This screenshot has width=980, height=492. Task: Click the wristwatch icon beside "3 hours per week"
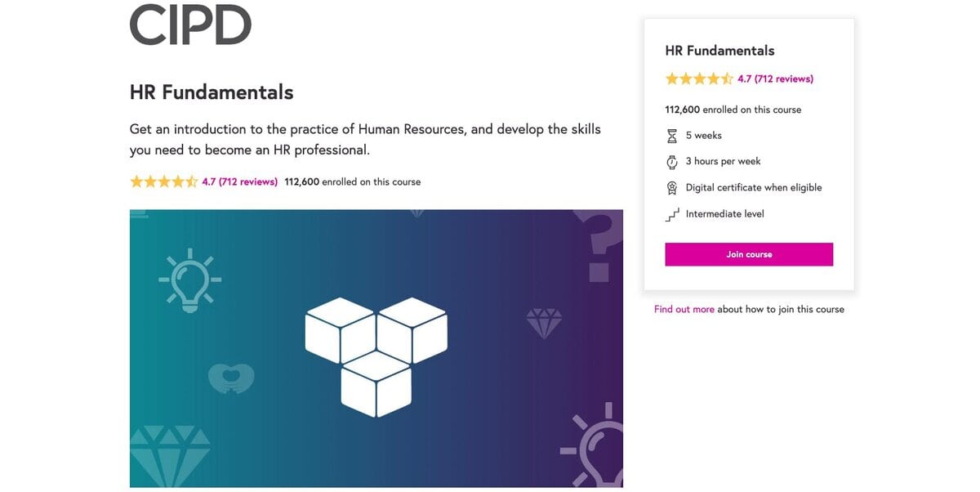[671, 161]
